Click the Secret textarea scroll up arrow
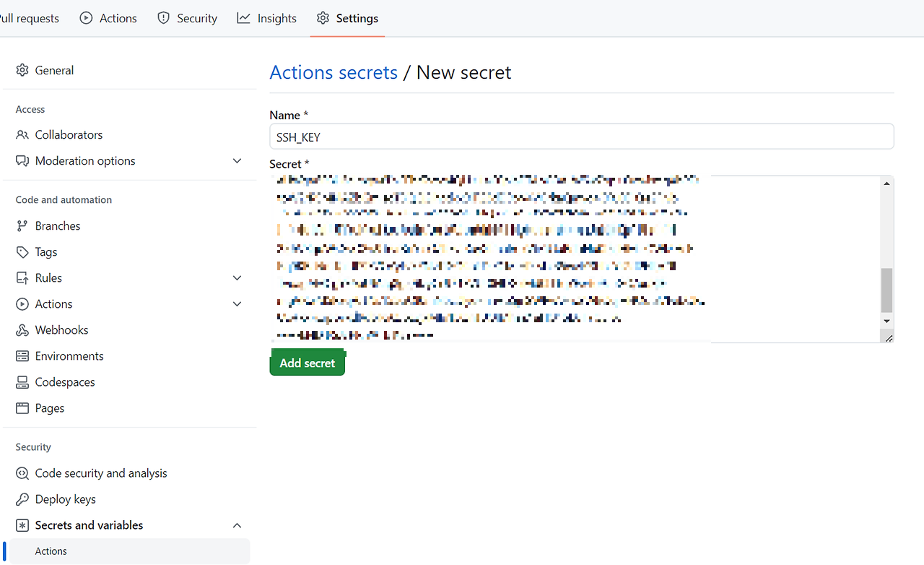 click(887, 183)
